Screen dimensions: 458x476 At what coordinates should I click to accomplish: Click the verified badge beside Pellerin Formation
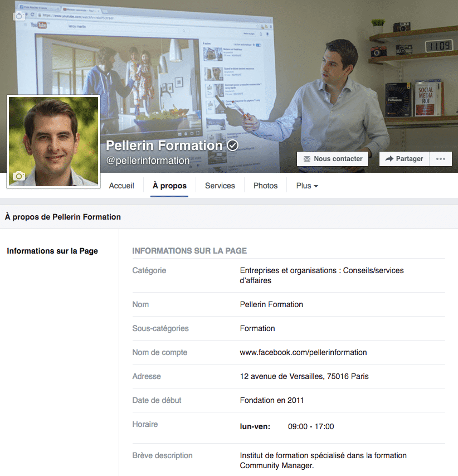[x=233, y=145]
